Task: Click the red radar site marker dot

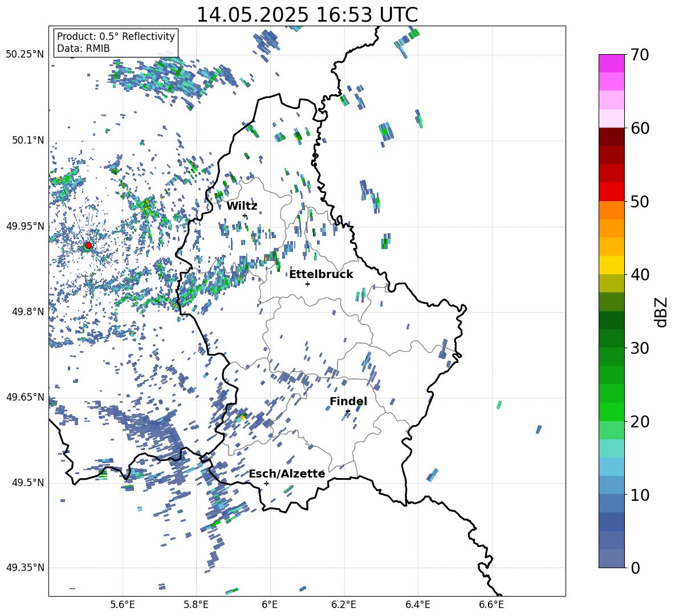Action: (88, 246)
